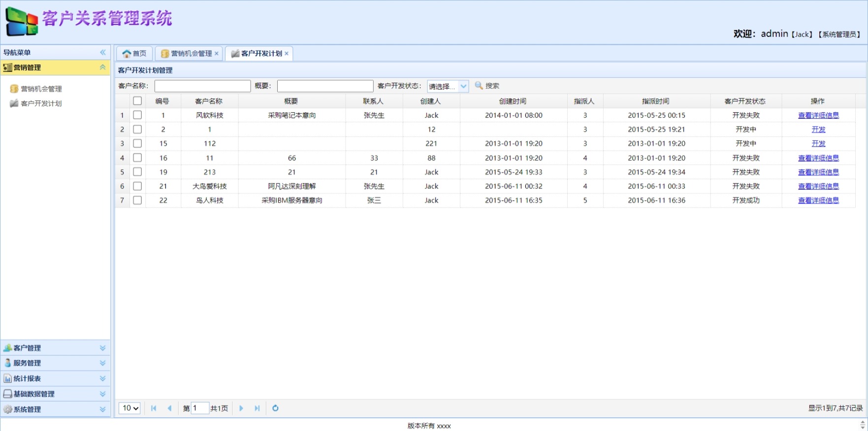Select the 阿凡达深刻理解 cell
Image resolution: width=868 pixels, height=431 pixels.
coord(292,186)
